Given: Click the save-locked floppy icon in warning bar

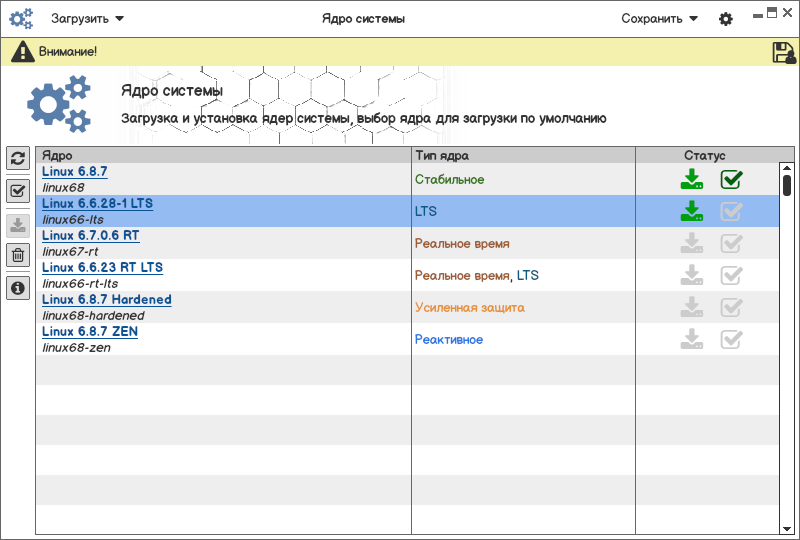Looking at the screenshot, I should point(784,53).
